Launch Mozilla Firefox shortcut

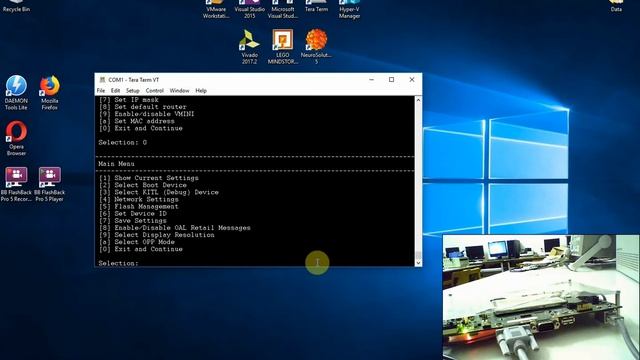click(49, 93)
